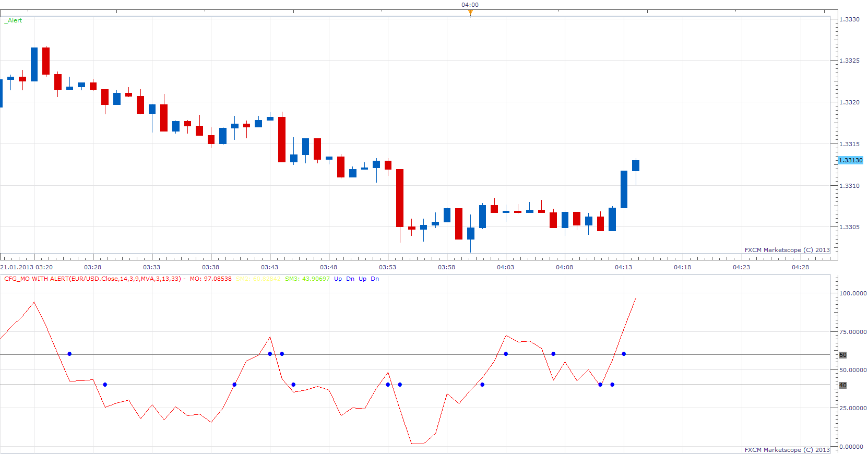This screenshot has height=454, width=868.
Task: Click the 21.01.2013 03:20 date label
Action: [x=26, y=267]
